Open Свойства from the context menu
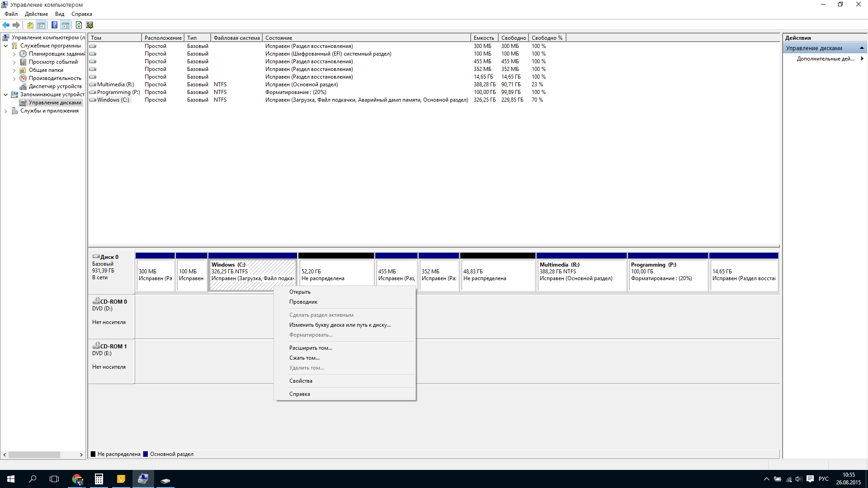This screenshot has width=868, height=488. (345, 381)
